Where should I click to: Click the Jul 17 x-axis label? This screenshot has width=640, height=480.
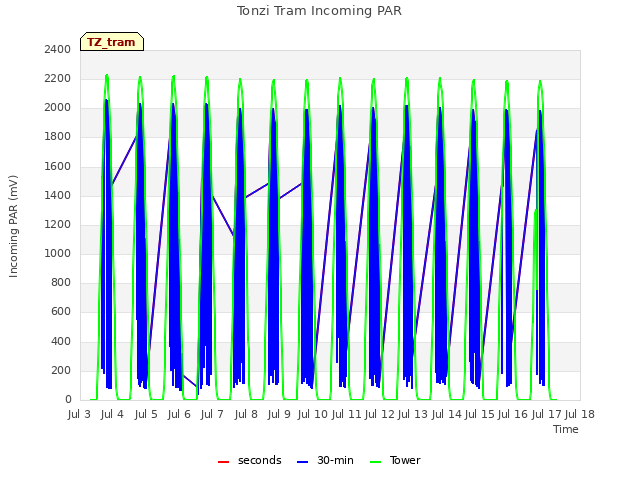(546, 414)
